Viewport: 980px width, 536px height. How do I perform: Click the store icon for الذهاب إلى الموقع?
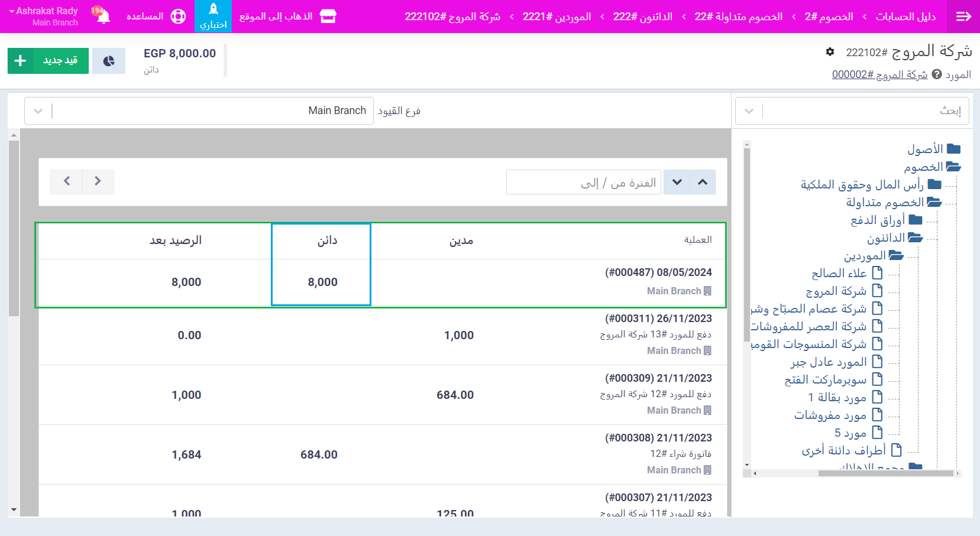point(328,17)
